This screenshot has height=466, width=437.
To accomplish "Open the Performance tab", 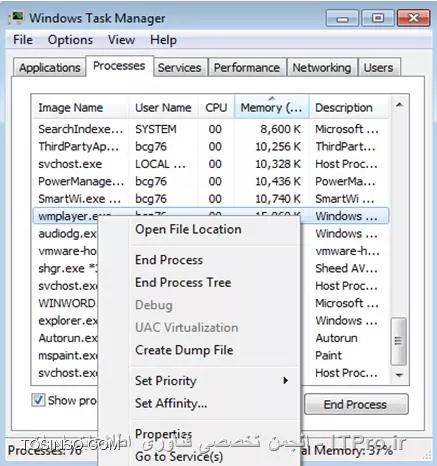I will [247, 68].
